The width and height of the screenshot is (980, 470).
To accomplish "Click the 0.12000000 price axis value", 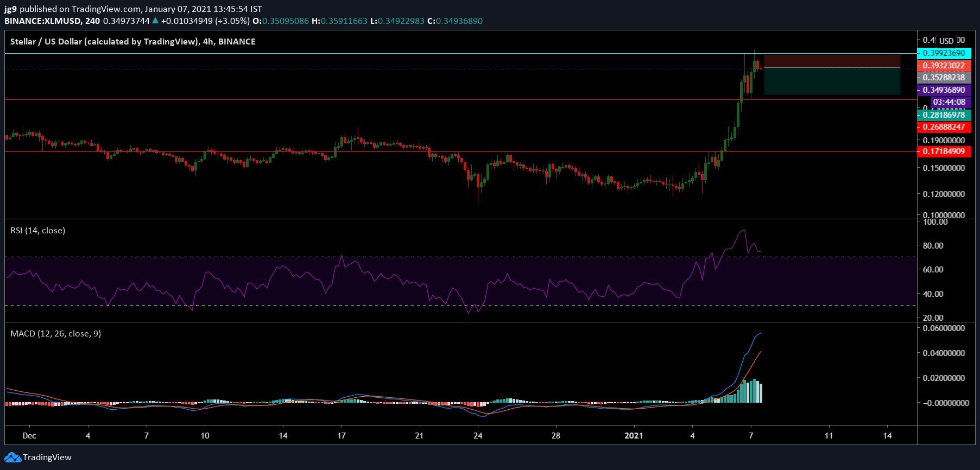I will pos(944,194).
